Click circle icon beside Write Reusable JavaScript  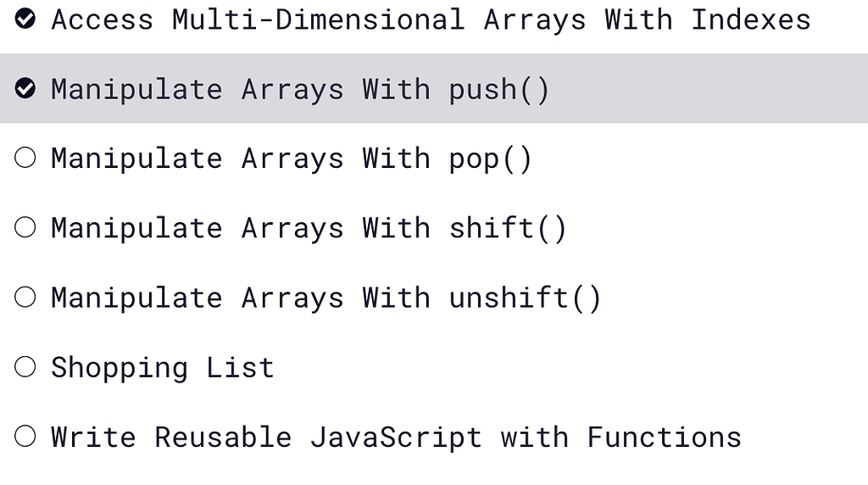click(x=25, y=437)
